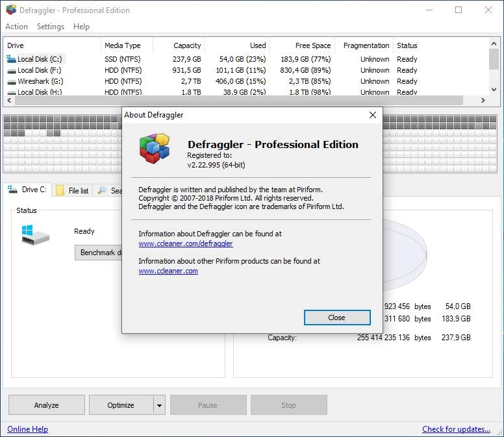Click Check for updates link
The height and width of the screenshot is (437, 504).
[x=456, y=429]
